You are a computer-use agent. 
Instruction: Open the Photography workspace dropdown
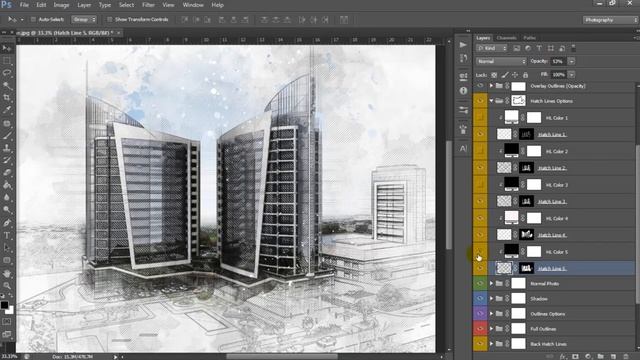tap(610, 20)
